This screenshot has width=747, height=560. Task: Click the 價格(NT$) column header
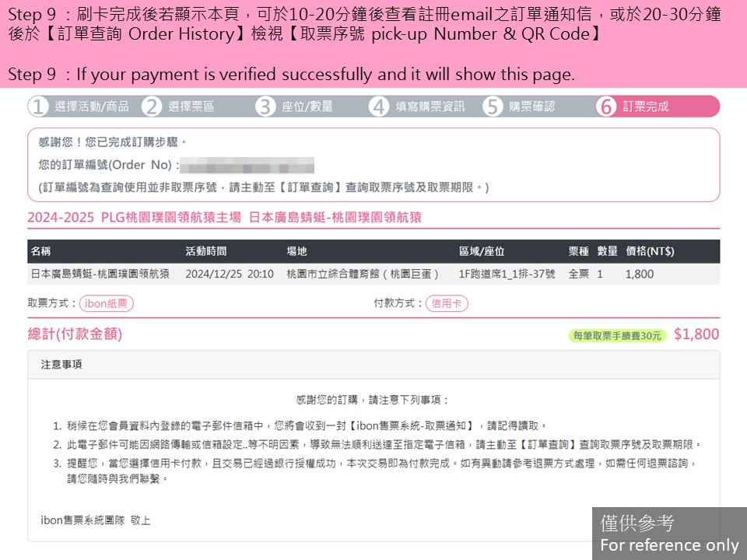pos(649,251)
